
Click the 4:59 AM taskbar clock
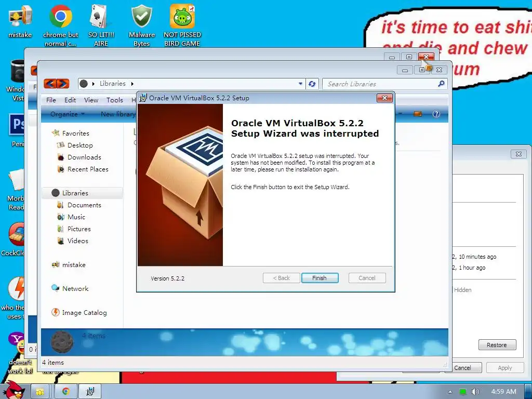tap(503, 392)
